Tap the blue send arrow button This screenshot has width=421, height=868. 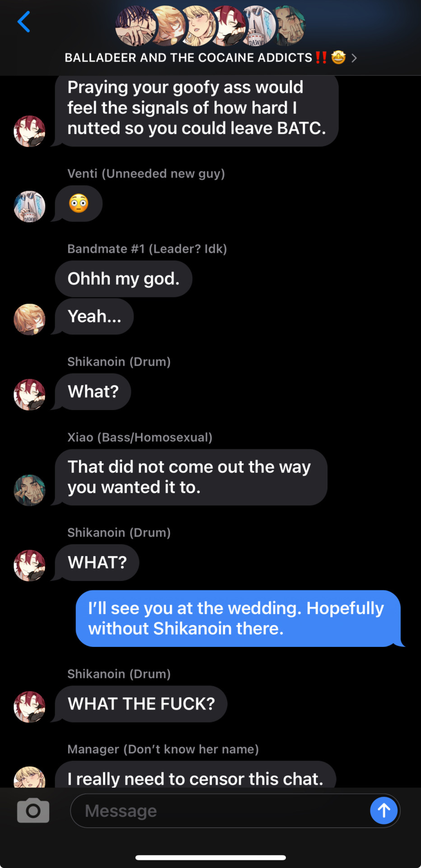coord(384,810)
